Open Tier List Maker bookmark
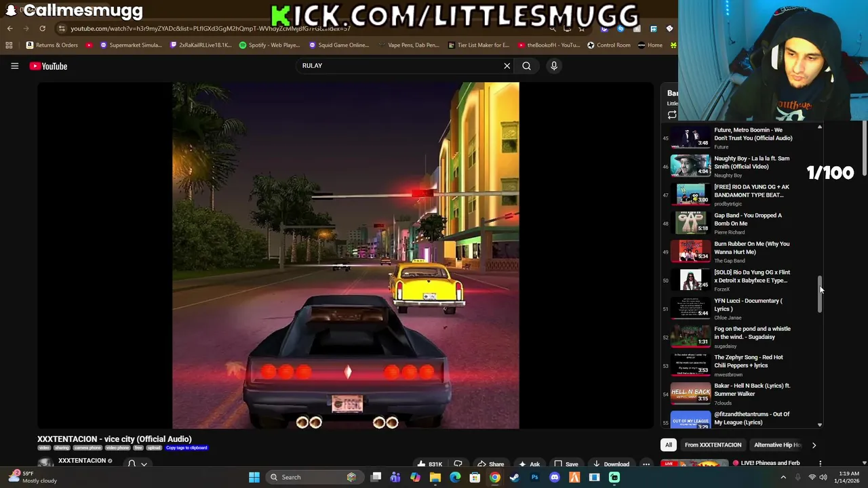Image resolution: width=868 pixels, height=488 pixels. (479, 45)
